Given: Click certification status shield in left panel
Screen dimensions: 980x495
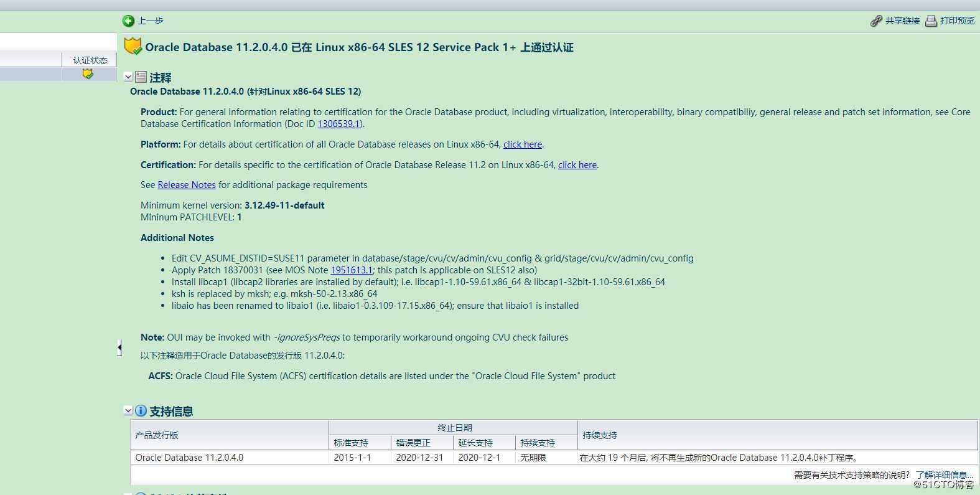Looking at the screenshot, I should pyautogui.click(x=88, y=74).
